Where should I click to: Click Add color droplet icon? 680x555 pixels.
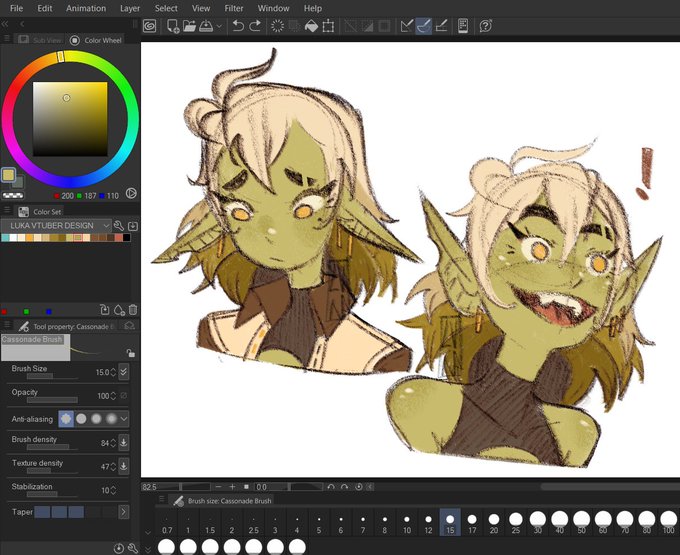pos(119,310)
